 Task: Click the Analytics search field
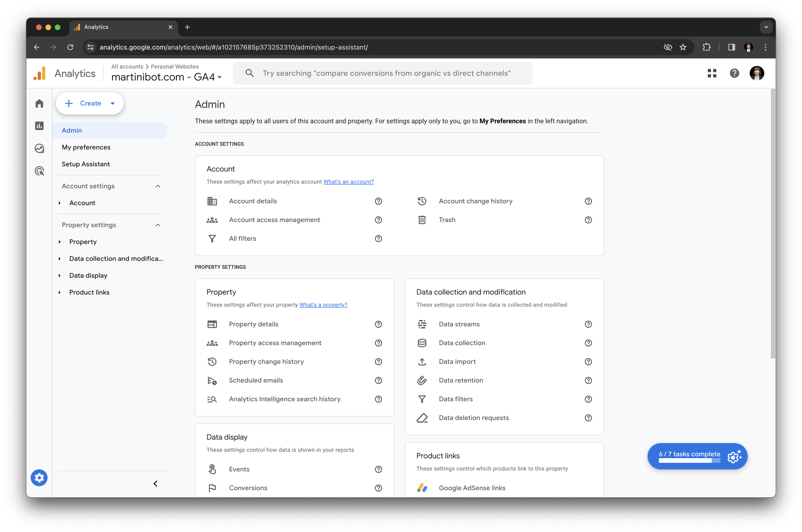(x=386, y=73)
